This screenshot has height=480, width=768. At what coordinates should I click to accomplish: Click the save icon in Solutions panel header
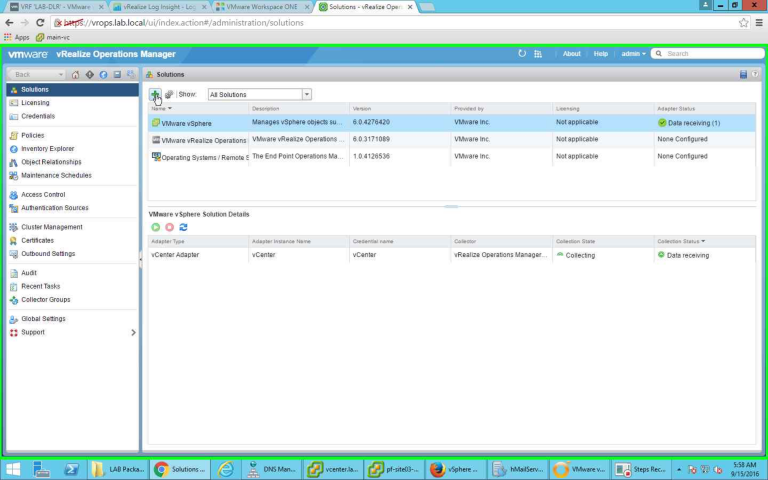[x=743, y=74]
